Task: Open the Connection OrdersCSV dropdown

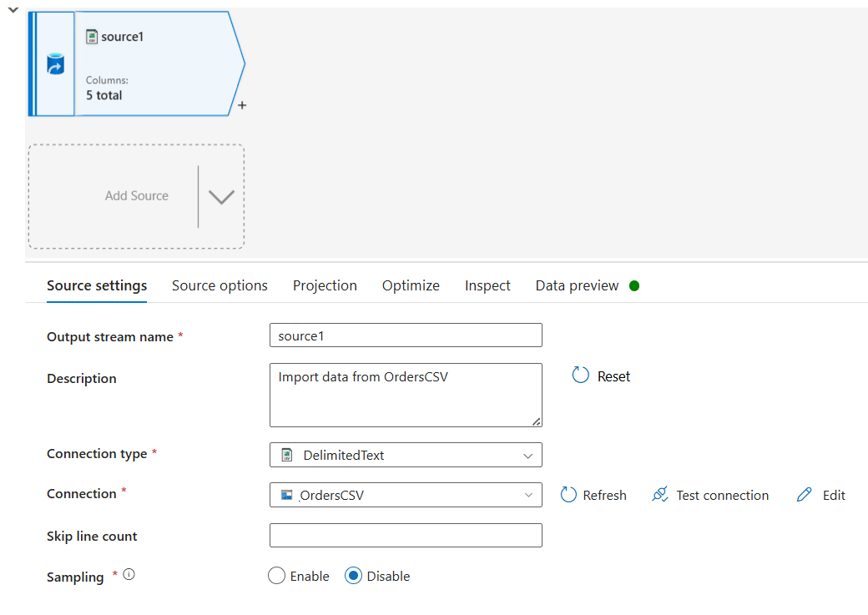Action: [x=406, y=495]
